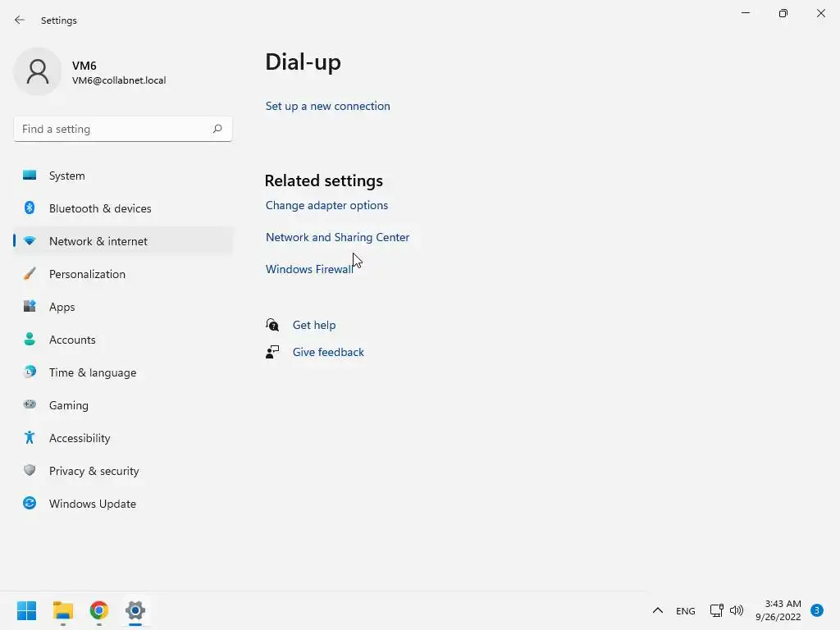Open Change adapter options link
Screen dimensions: 840x630
click(x=326, y=205)
